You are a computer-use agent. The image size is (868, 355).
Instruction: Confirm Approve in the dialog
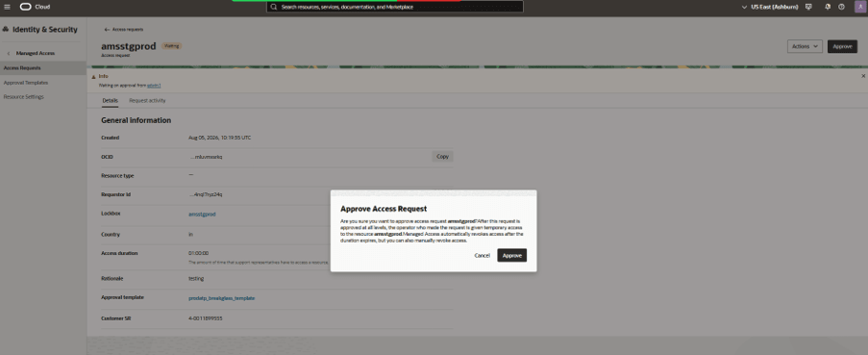click(512, 255)
